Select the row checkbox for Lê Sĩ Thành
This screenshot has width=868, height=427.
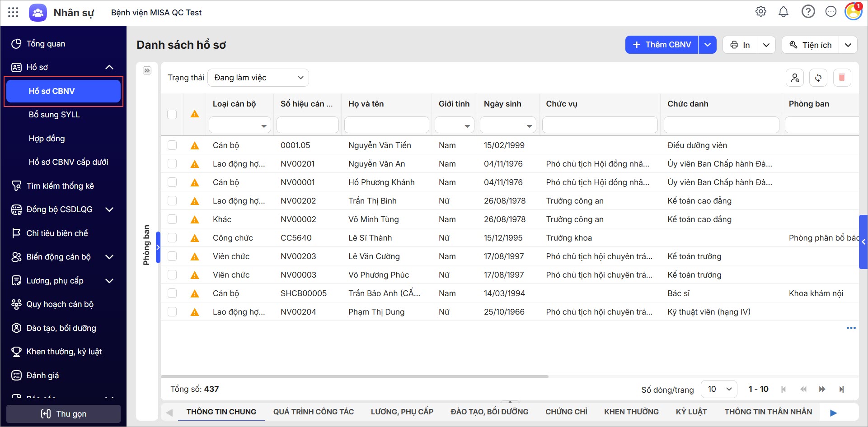[x=172, y=238]
